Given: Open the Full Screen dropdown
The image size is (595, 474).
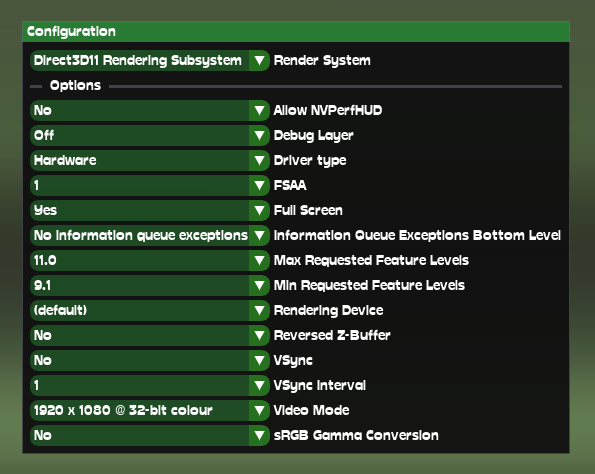Looking at the screenshot, I should point(150,210).
